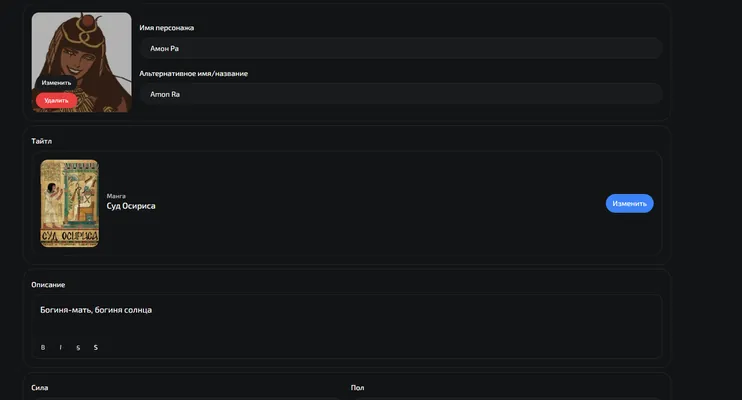Image resolution: width=742 pixels, height=400 pixels.
Task: Click the Тайтл section heading
Action: 42,141
